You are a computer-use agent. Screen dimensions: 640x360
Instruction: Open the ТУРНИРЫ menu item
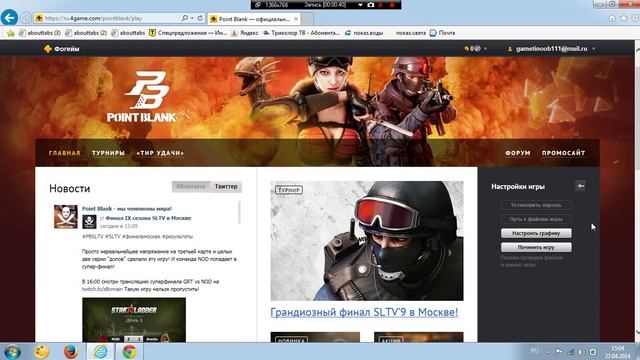pos(108,153)
